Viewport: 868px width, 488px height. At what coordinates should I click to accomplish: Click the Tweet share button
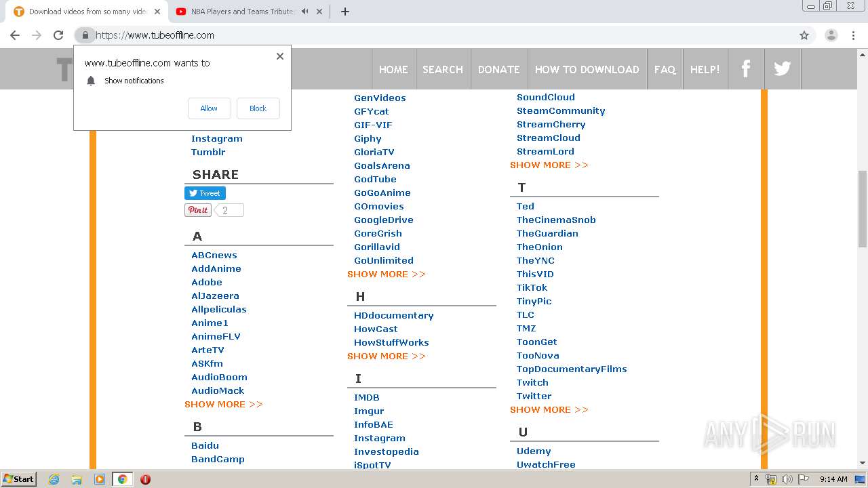(x=205, y=193)
